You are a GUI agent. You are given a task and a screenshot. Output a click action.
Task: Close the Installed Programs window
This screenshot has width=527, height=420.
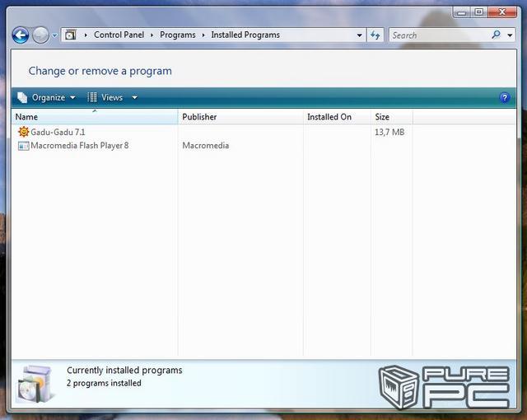click(502, 12)
